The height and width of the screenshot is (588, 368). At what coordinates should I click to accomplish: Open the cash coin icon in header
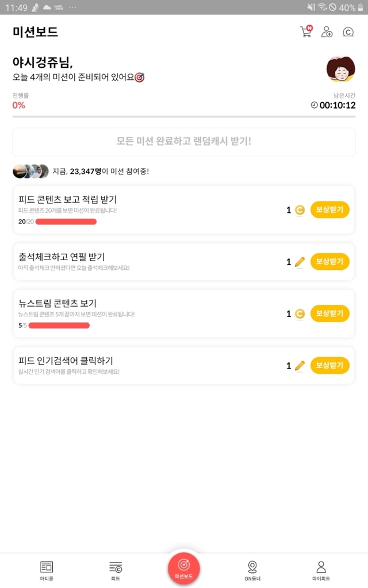click(348, 32)
